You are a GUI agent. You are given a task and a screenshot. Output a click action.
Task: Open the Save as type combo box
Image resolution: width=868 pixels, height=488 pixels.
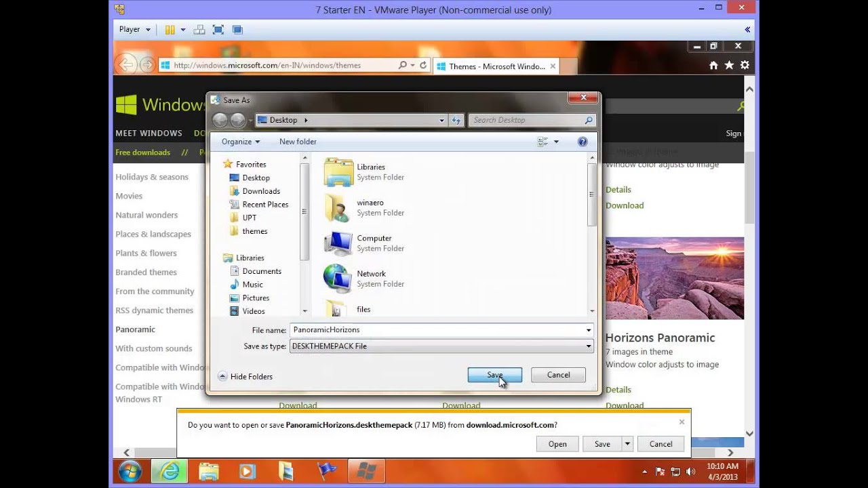pyautogui.click(x=441, y=346)
